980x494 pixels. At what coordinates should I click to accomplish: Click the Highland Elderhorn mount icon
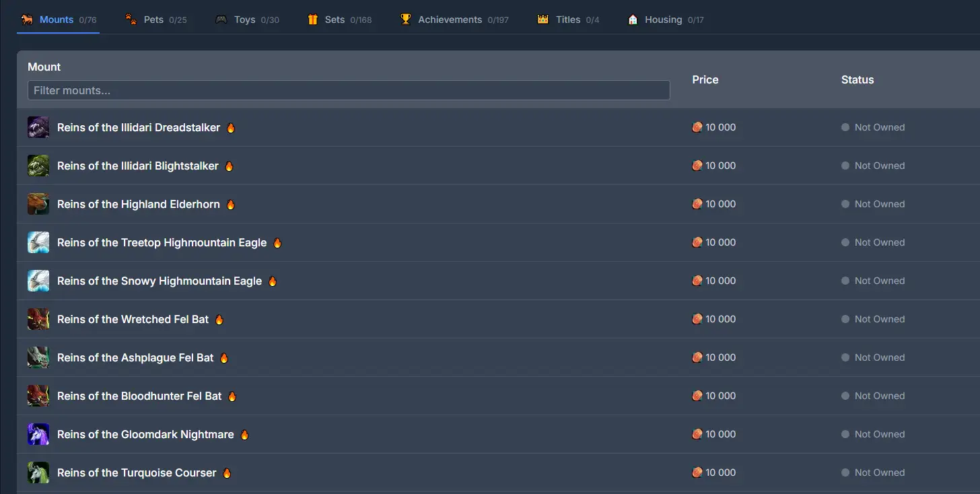[38, 204]
